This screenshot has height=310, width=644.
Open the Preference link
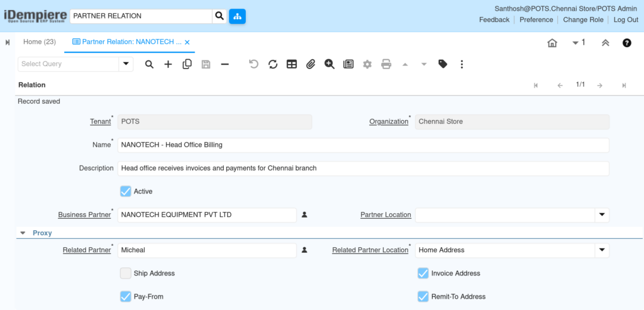pos(536,19)
